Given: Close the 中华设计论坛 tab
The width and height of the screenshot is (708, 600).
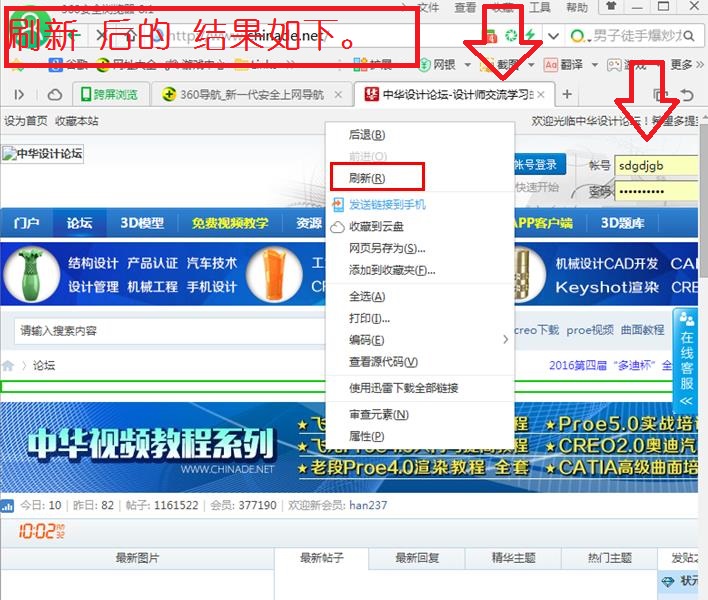Looking at the screenshot, I should click(541, 94).
